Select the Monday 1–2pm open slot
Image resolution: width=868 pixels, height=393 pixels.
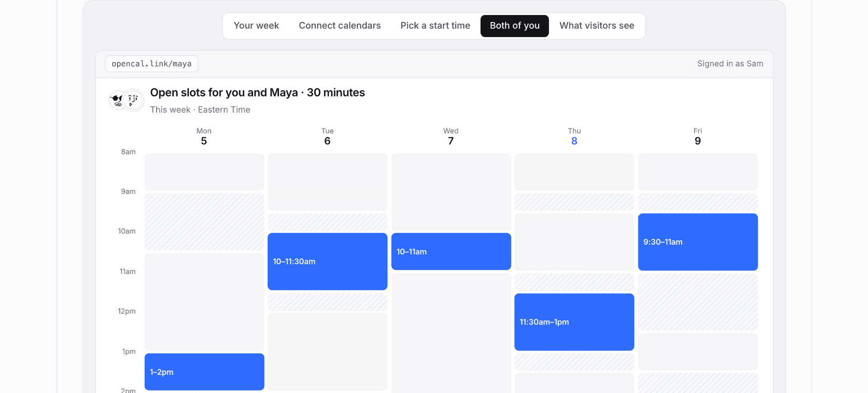point(204,372)
